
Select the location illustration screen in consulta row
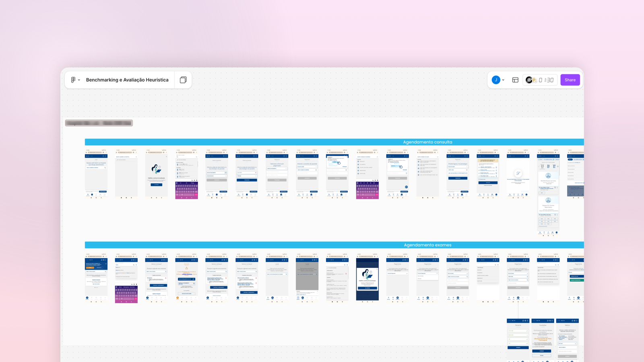pos(156,174)
